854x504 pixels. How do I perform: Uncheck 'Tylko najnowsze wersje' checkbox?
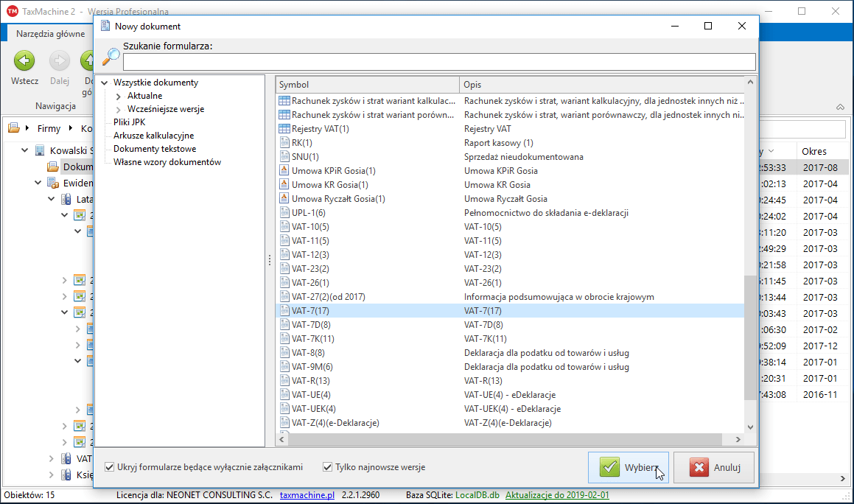[328, 467]
